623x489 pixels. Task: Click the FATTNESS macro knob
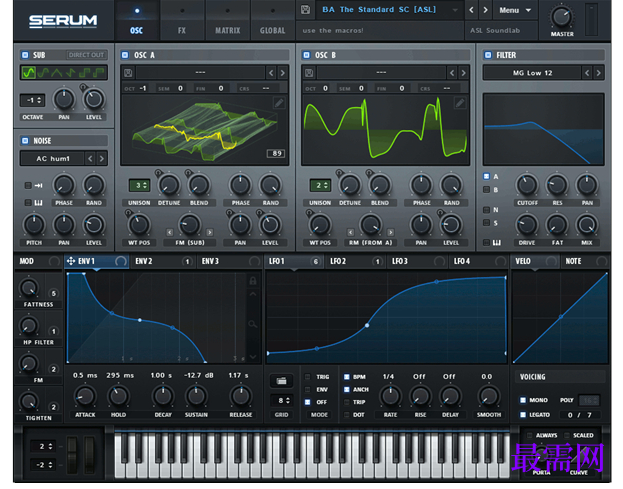[29, 288]
